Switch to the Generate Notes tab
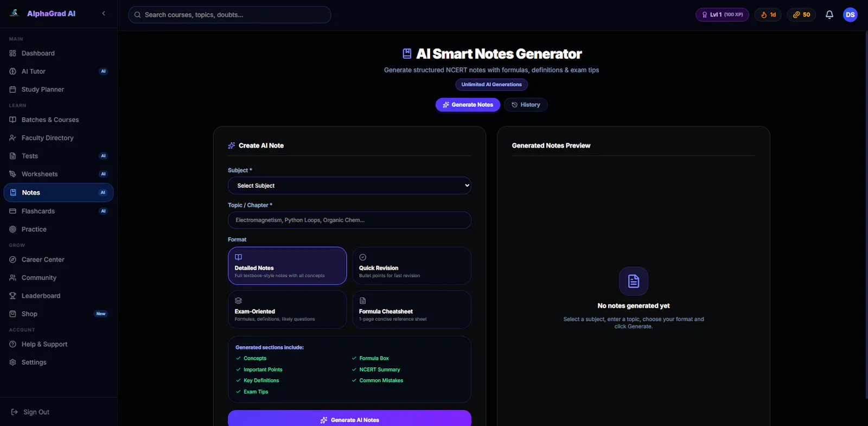The image size is (868, 426). (468, 105)
